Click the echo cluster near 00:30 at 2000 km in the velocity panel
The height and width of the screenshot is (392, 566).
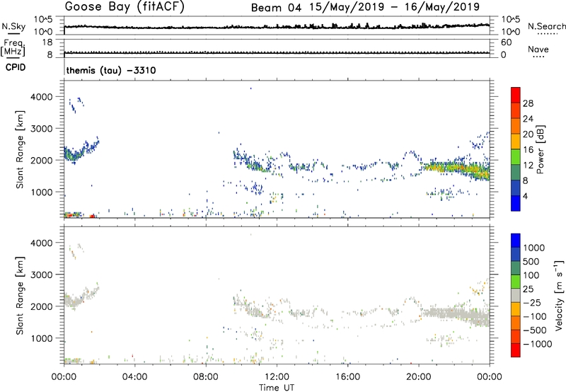coord(73,301)
